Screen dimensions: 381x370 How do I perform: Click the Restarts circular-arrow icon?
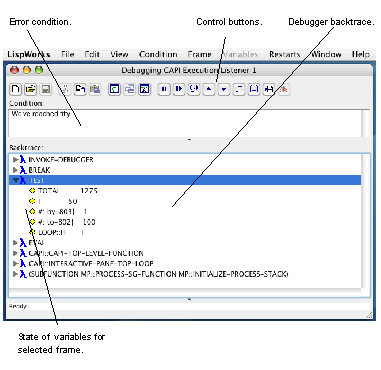point(194,89)
